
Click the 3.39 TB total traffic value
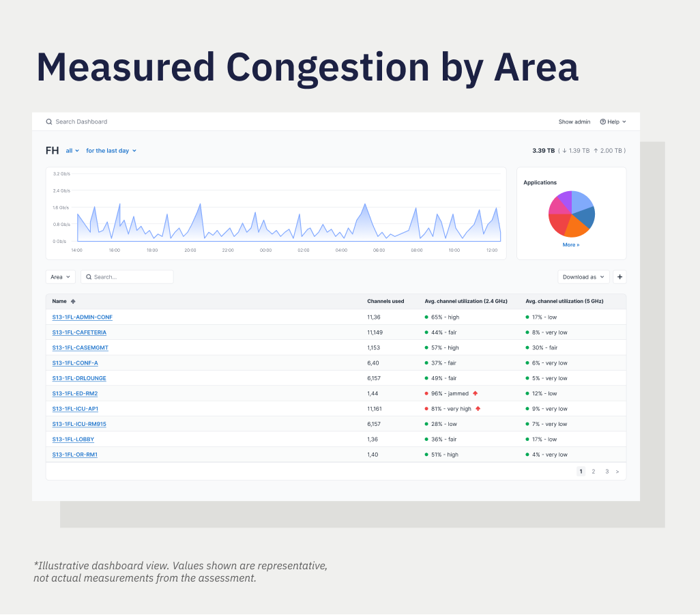pos(543,151)
